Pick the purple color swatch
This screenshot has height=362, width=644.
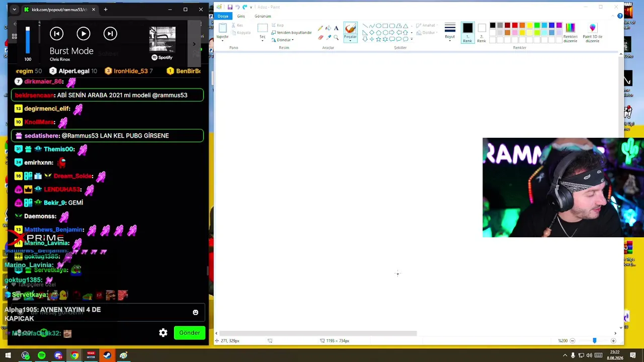coord(559,26)
